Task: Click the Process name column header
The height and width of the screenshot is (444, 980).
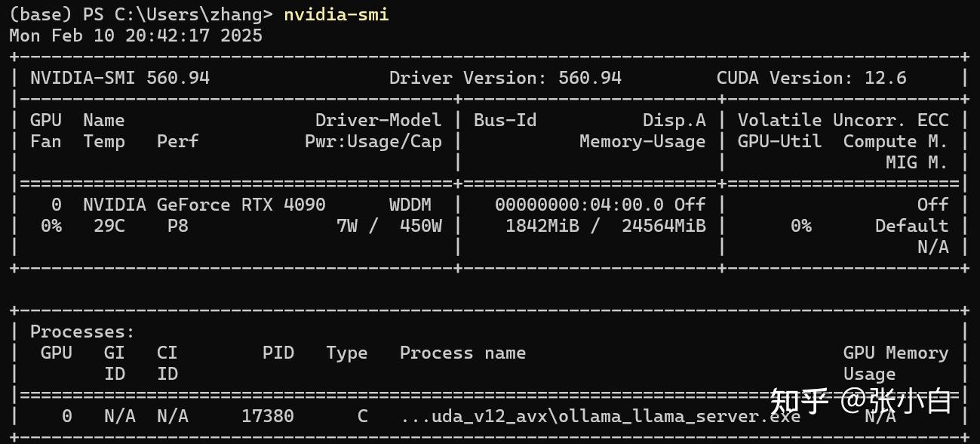Action: point(463,353)
